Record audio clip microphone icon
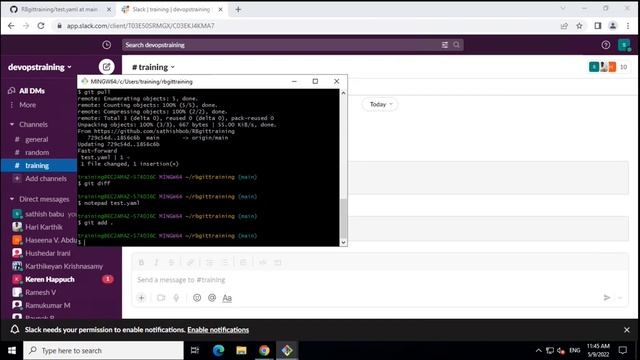 [176, 298]
